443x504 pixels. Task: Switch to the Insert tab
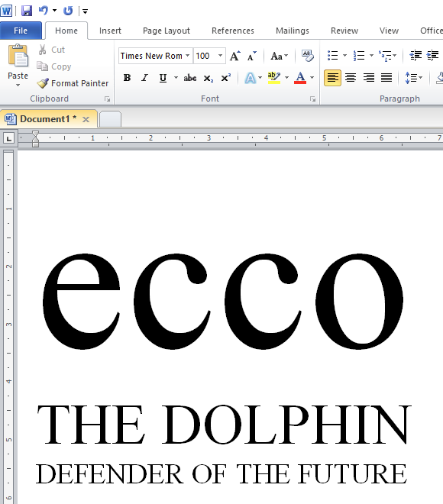[x=110, y=31]
